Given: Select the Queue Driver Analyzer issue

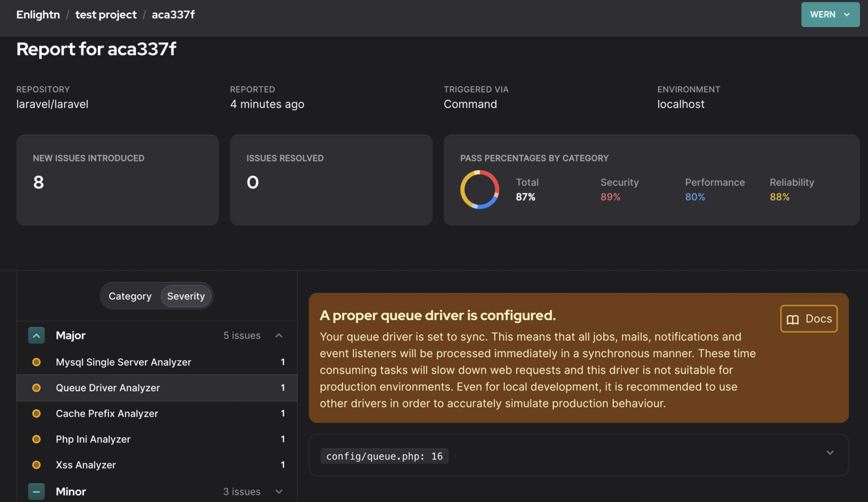Looking at the screenshot, I should [x=107, y=387].
